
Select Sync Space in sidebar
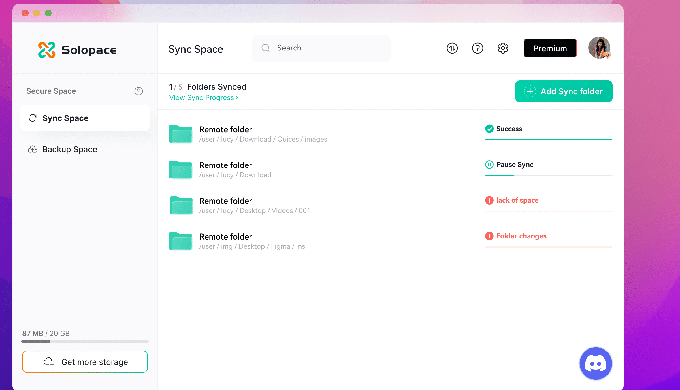click(85, 118)
